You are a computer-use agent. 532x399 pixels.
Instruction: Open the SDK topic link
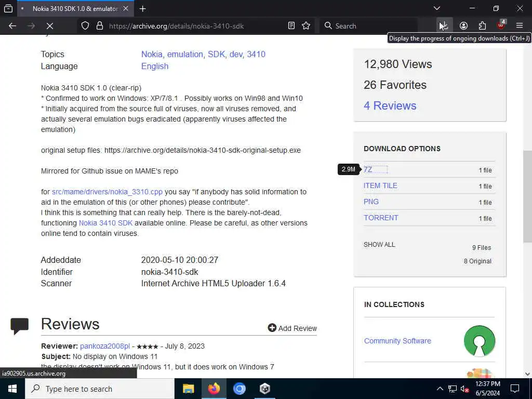click(216, 54)
